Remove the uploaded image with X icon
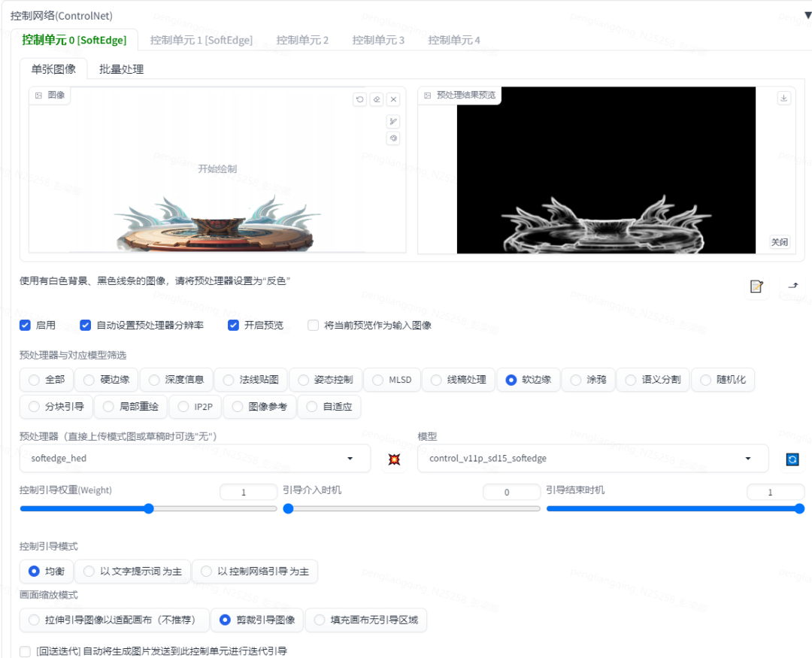 [393, 99]
